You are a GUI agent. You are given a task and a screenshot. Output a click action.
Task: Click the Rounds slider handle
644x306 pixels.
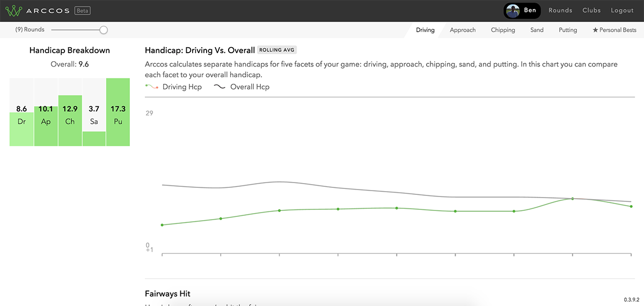pos(104,30)
